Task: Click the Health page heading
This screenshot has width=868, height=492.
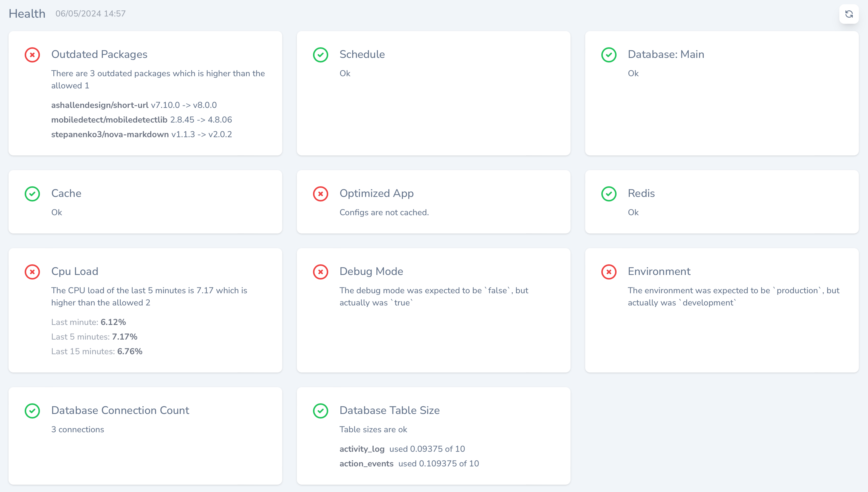Action: [27, 13]
